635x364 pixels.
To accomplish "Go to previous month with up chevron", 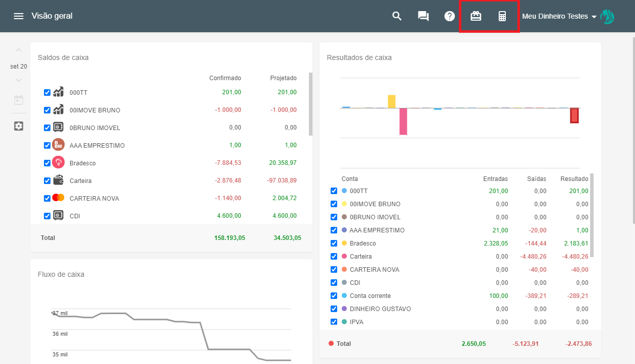I will click(19, 50).
